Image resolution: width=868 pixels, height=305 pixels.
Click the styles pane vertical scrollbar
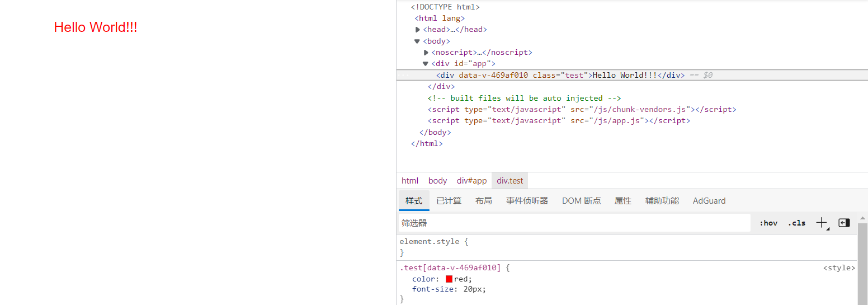[862, 263]
